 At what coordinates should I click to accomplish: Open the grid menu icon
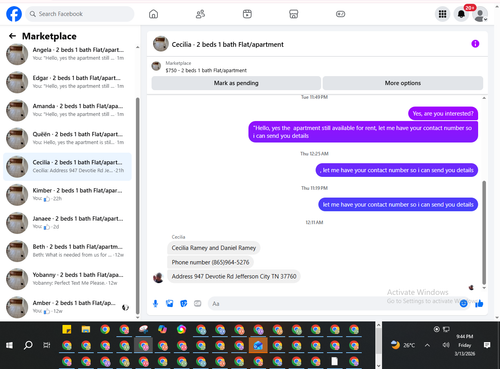click(442, 14)
